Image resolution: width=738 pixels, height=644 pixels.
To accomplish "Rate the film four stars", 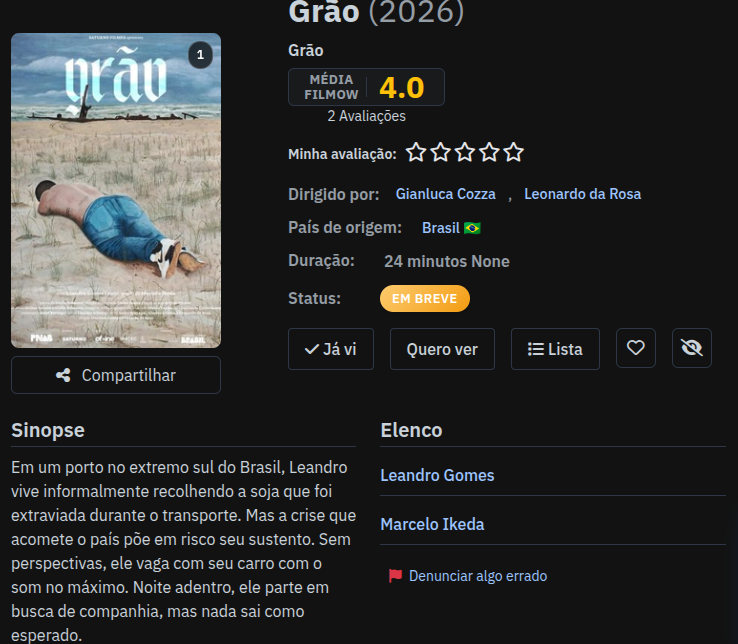I will [x=489, y=153].
